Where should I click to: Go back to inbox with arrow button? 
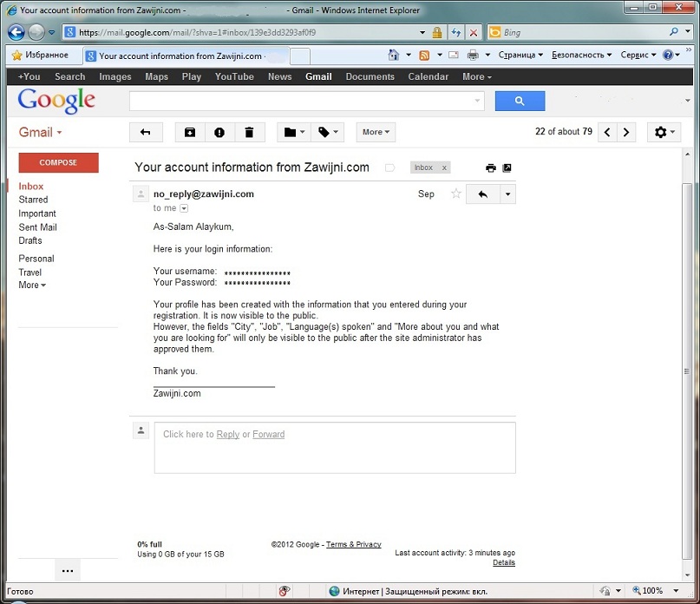click(146, 132)
